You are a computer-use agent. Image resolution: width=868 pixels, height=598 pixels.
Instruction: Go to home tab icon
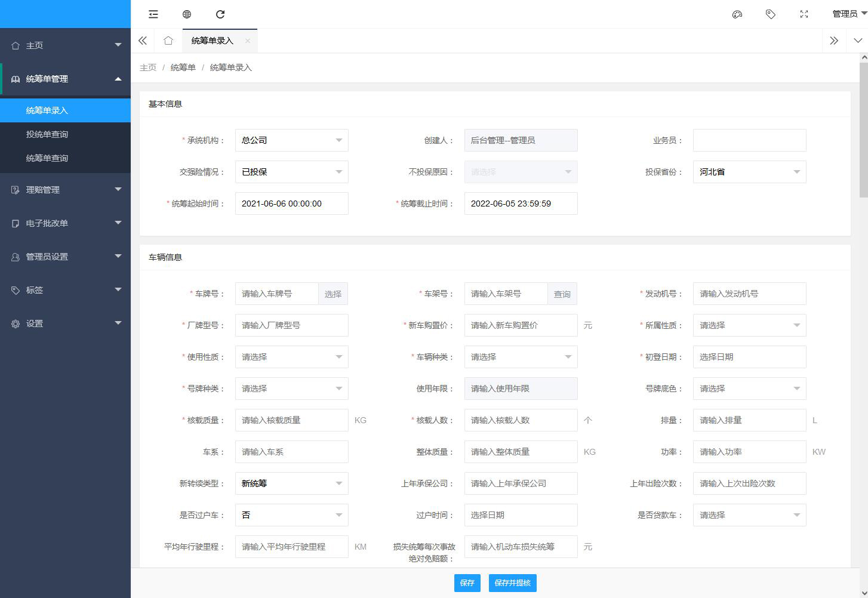[168, 41]
